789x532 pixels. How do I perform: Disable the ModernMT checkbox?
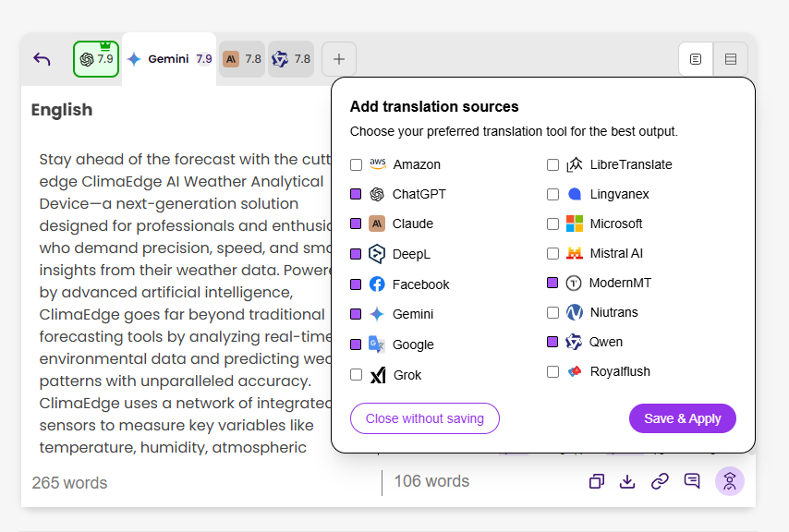click(x=552, y=283)
